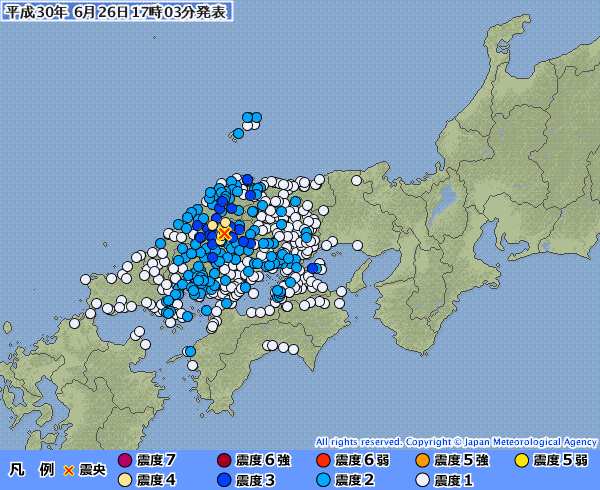Click the Japan Meteorological Agency copyright text

point(456,442)
